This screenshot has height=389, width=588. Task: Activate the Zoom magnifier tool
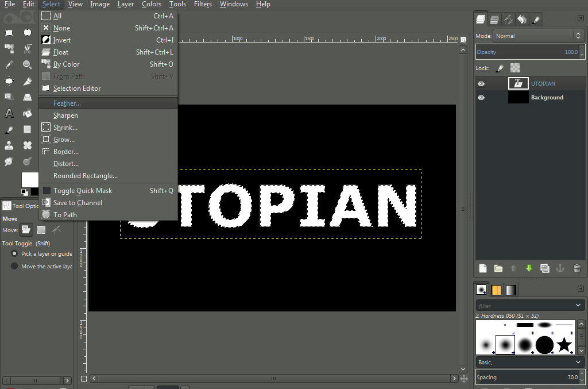28,65
